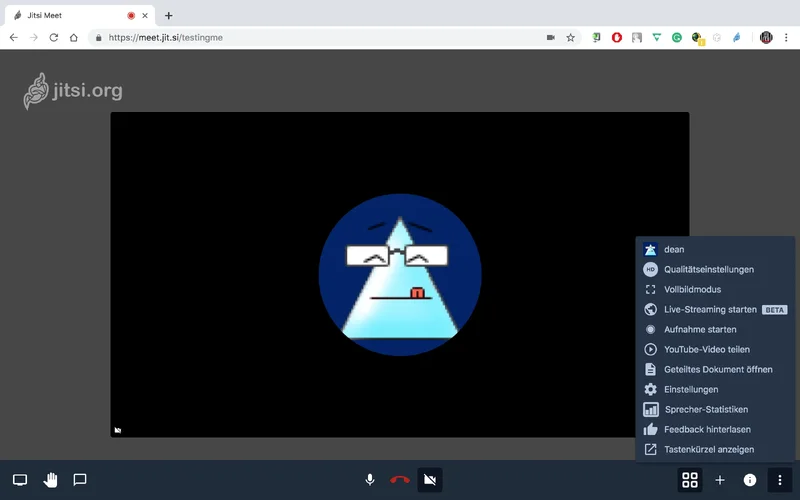800x500 pixels.
Task: Click the camera-off indicator in video corner
Action: [x=118, y=430]
